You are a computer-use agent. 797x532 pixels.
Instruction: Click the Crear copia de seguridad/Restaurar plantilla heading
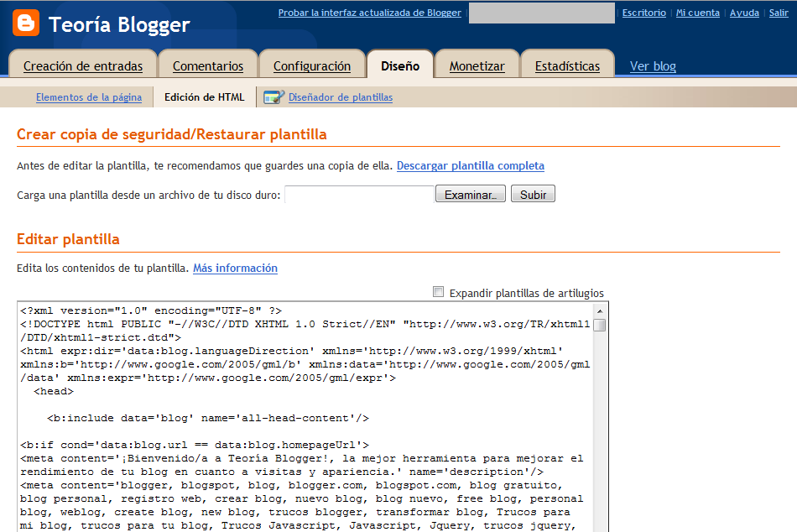pos(172,134)
